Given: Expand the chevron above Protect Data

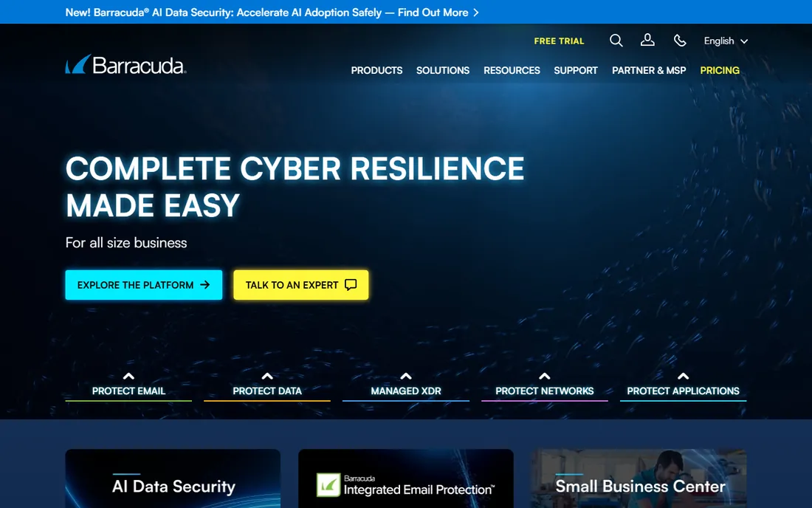Looking at the screenshot, I should pyautogui.click(x=267, y=376).
